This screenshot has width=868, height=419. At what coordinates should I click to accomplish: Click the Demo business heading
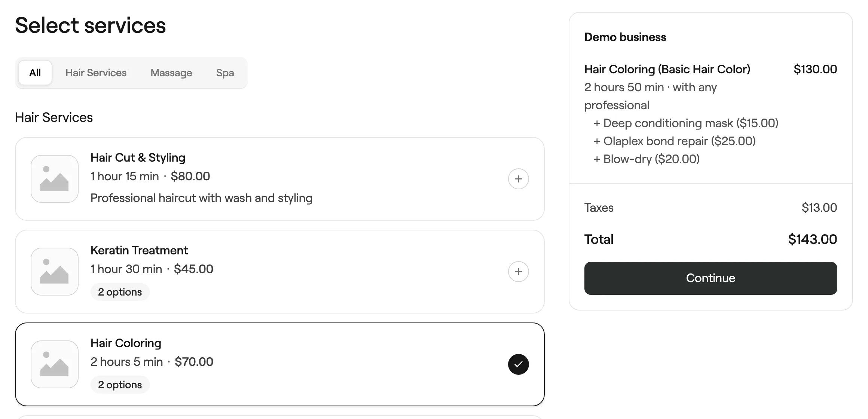tap(625, 37)
